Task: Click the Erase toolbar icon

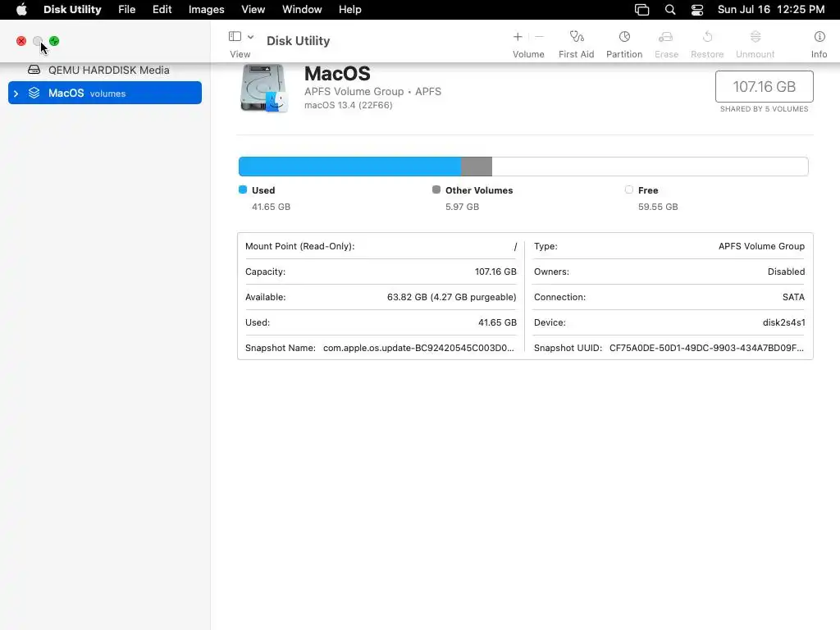Action: (x=666, y=36)
